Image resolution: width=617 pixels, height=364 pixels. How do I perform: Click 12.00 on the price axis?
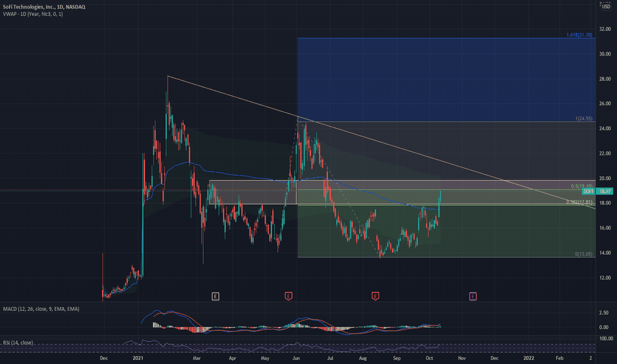[x=605, y=277]
